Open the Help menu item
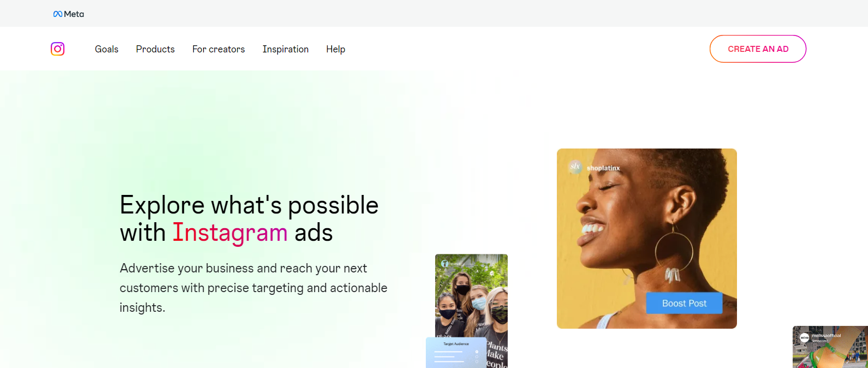This screenshot has width=868, height=368. coord(336,49)
